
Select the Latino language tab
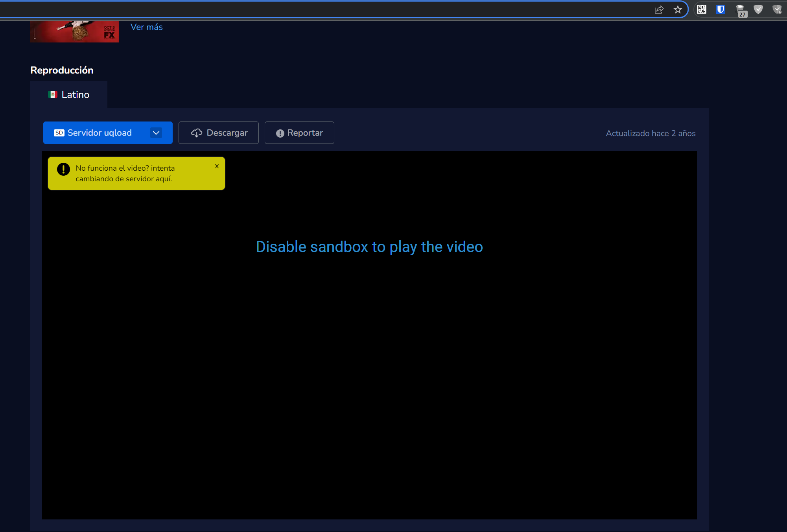click(69, 95)
